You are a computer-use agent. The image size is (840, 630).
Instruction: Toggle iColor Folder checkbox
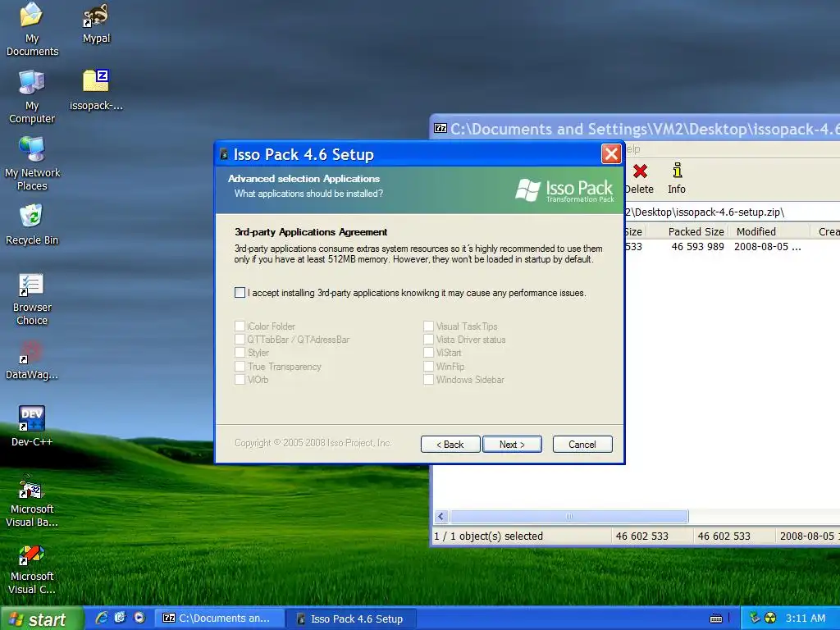click(x=240, y=326)
